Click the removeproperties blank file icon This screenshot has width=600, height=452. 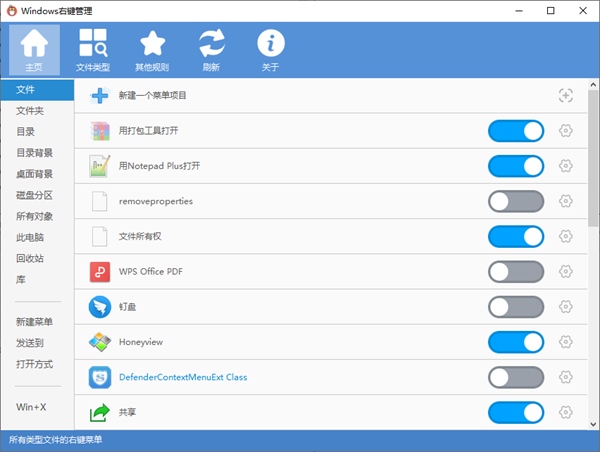click(99, 201)
